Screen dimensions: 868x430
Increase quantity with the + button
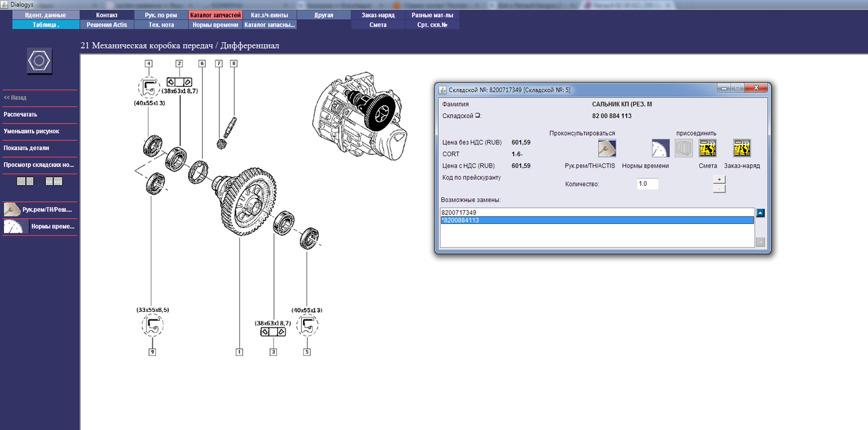tap(719, 180)
